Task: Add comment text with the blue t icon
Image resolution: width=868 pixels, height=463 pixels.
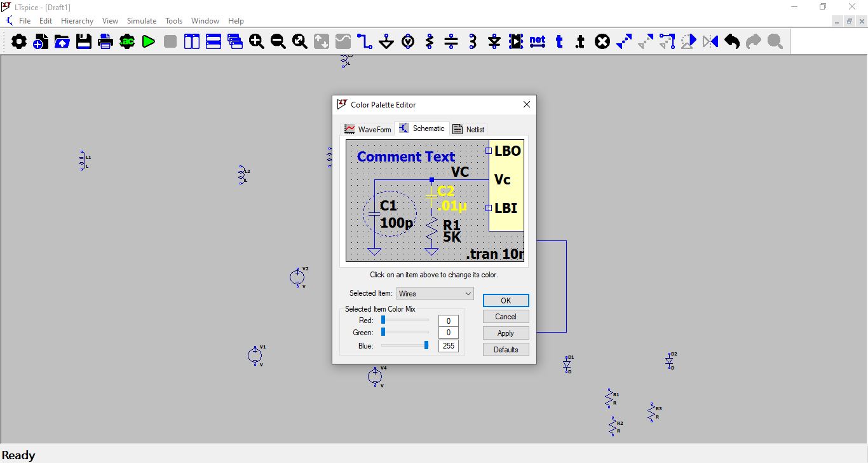Action: pyautogui.click(x=559, y=42)
